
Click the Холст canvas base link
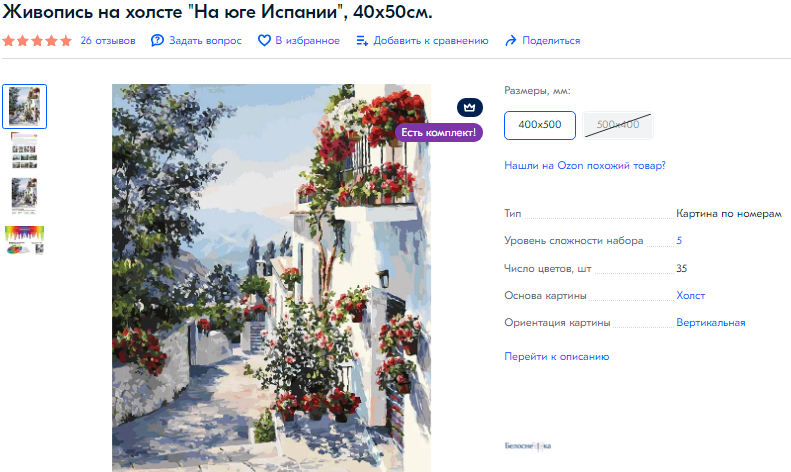[x=691, y=296]
